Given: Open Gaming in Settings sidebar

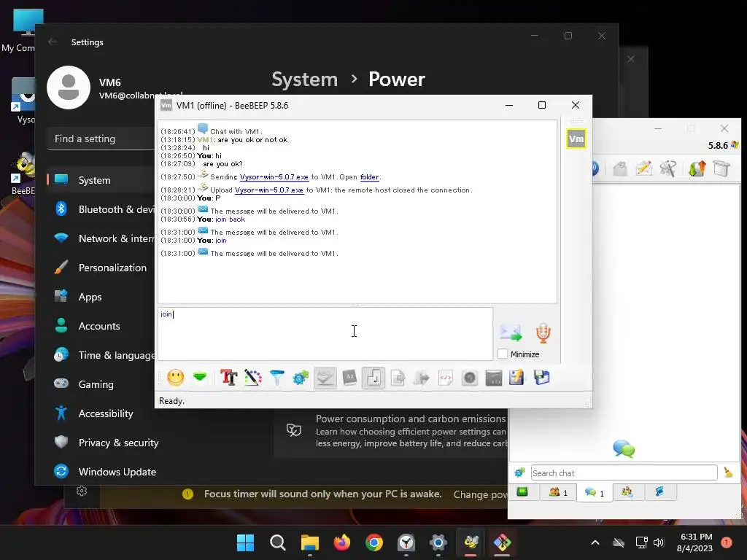Looking at the screenshot, I should click(102, 384).
